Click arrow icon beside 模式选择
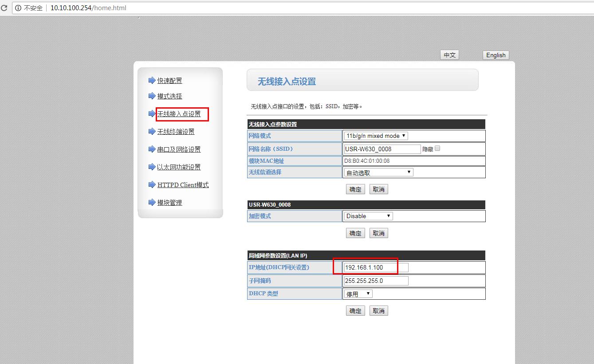The image size is (594, 364). [152, 96]
